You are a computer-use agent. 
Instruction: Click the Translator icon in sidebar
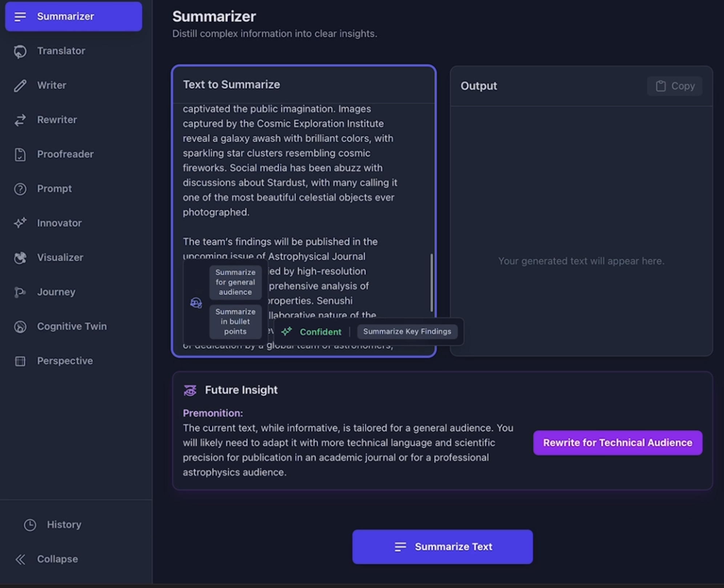(20, 51)
